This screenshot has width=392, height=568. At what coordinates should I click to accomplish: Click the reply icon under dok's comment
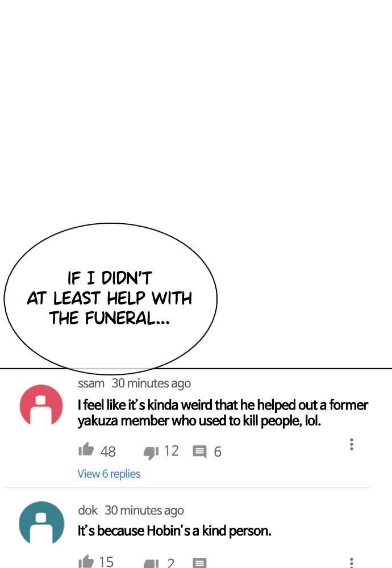[x=199, y=563]
